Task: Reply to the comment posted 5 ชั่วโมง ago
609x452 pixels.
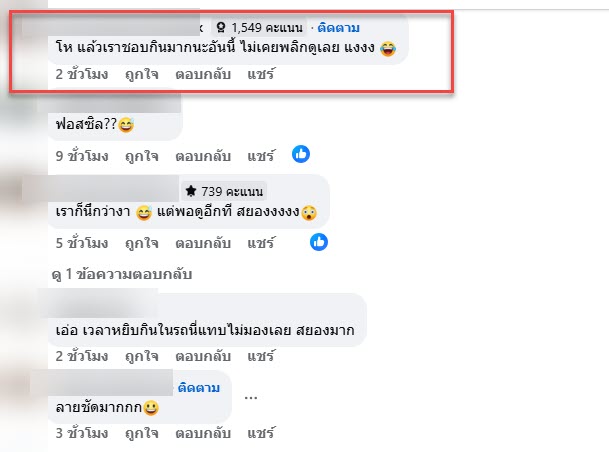Action: coord(203,243)
